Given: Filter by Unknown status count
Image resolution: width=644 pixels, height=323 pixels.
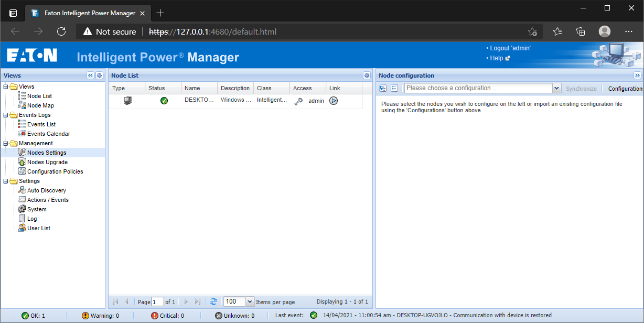Looking at the screenshot, I should [234, 316].
